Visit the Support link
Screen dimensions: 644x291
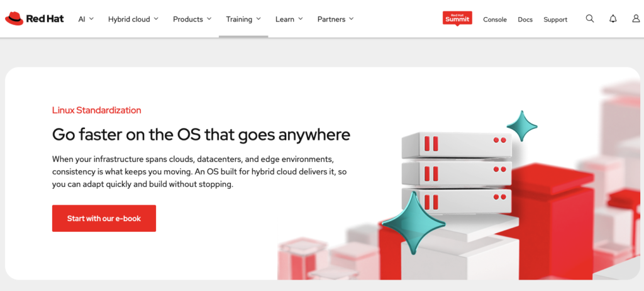[x=555, y=20]
